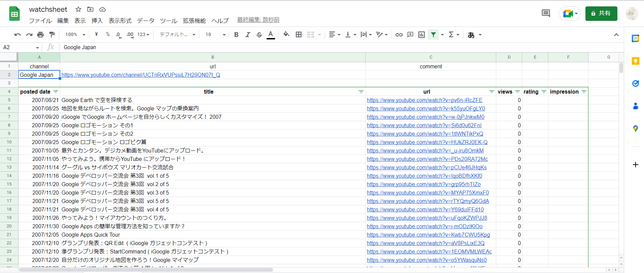This screenshot has height=273, width=644.
Task: Click the 共有 share button
Action: (x=601, y=13)
